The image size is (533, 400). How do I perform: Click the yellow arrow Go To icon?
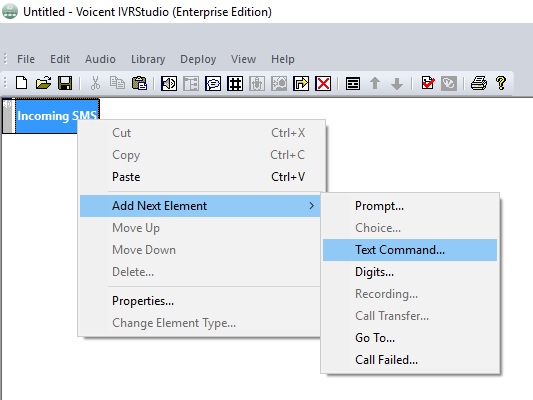pyautogui.click(x=301, y=83)
